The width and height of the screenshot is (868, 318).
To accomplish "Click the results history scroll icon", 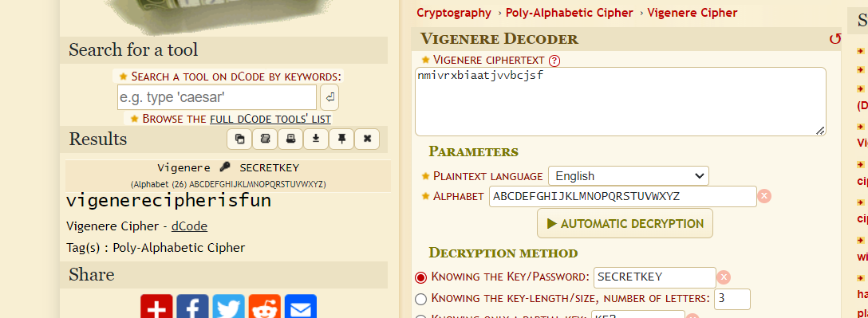I will coord(265,139).
